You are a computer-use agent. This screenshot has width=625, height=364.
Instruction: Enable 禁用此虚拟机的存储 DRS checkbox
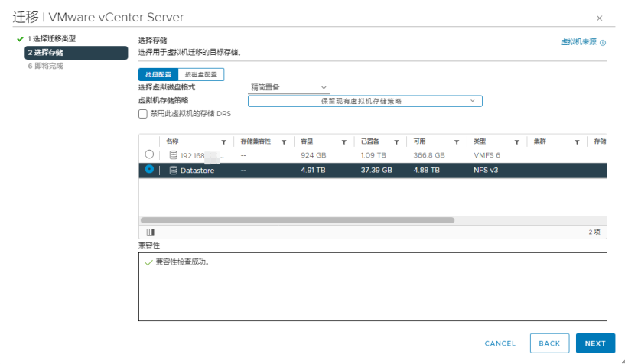tap(143, 114)
